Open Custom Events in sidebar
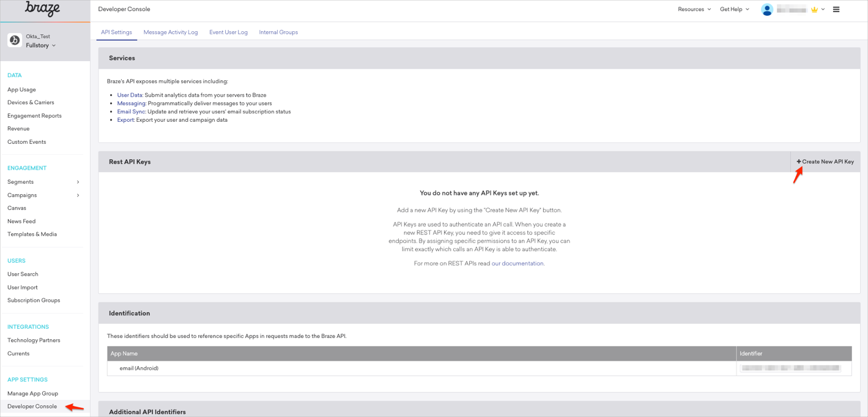Viewport: 868px width, 417px height. point(26,142)
